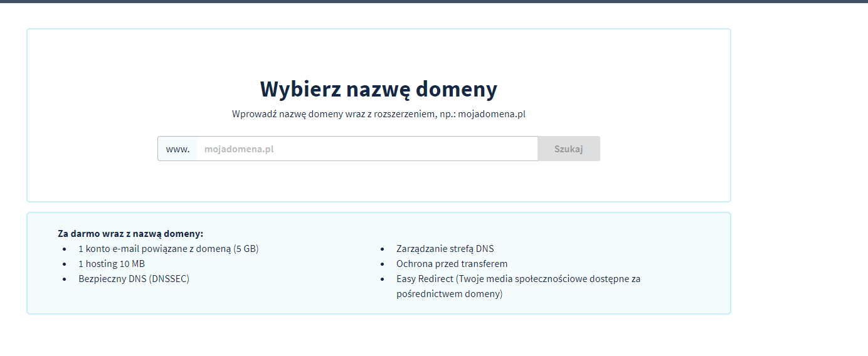This screenshot has height=356, width=868.
Task: Click the bullet beside Bezpieczny DNS
Action: click(65, 279)
